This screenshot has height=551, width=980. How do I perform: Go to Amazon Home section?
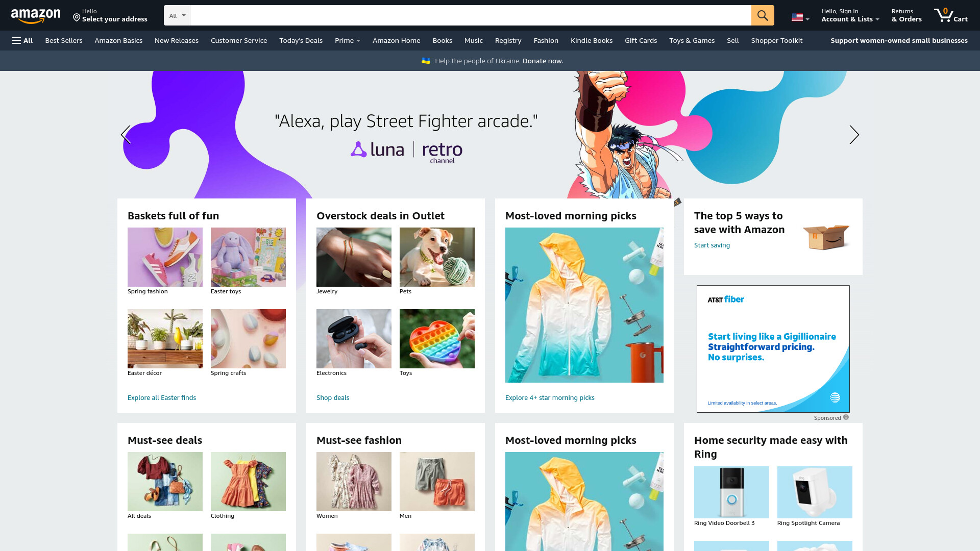(x=397, y=40)
